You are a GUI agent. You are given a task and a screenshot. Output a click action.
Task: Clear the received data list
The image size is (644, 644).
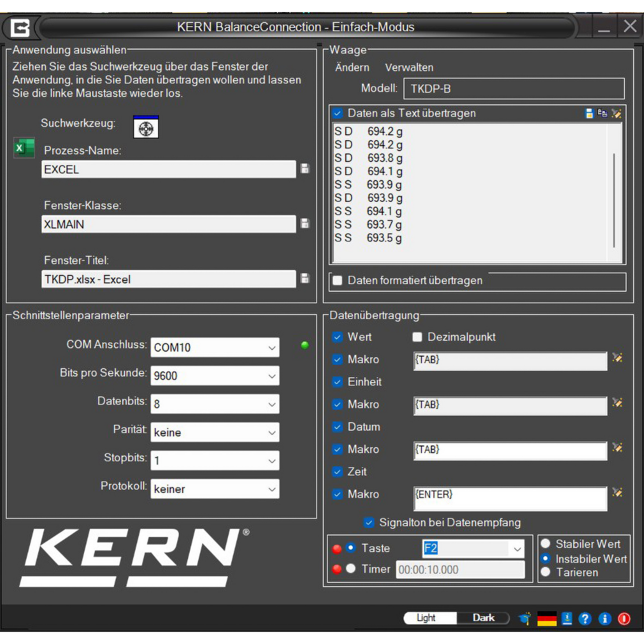pyautogui.click(x=617, y=113)
